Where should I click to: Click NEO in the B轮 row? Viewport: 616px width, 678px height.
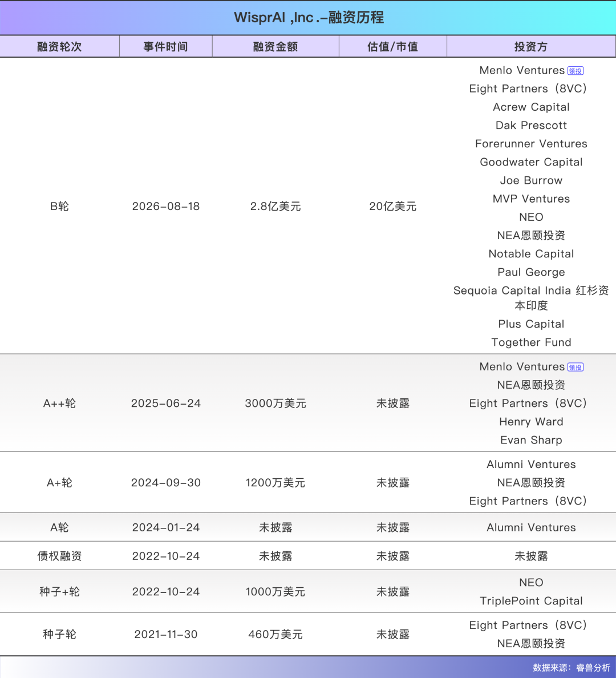[531, 217]
